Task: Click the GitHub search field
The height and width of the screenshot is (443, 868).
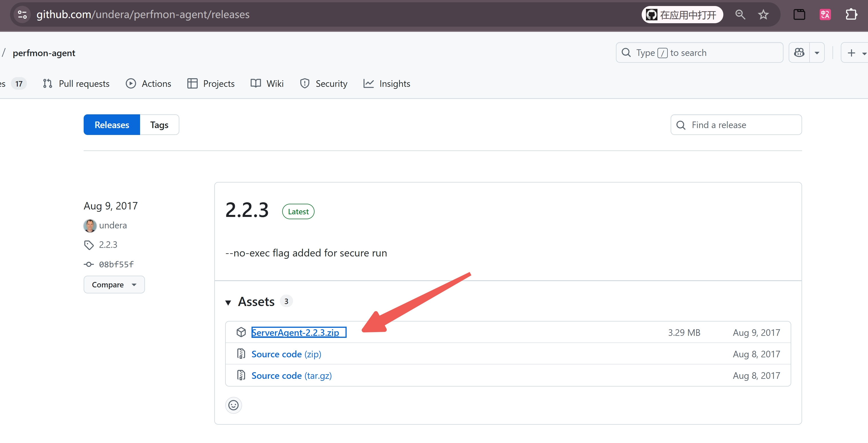Action: coord(699,53)
